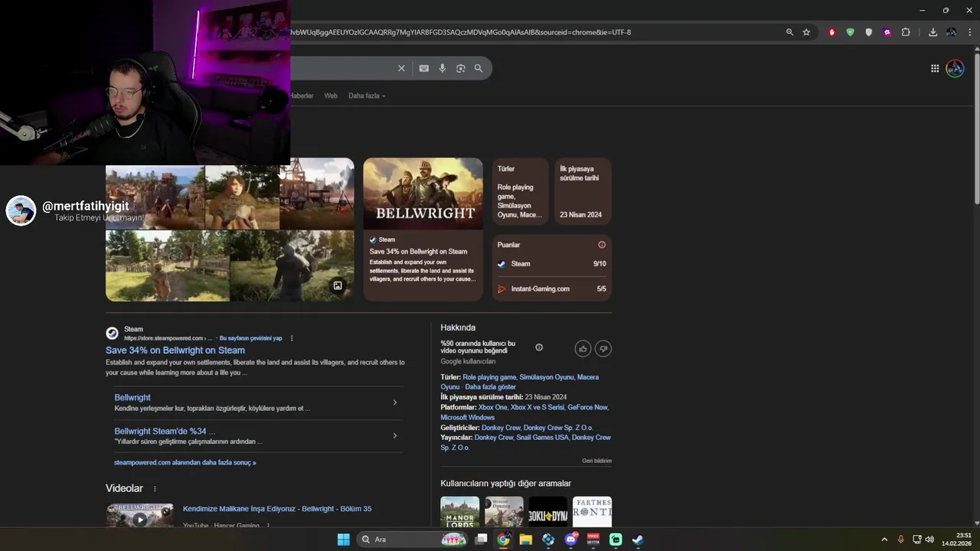Open the Google apps grid
Viewport: 980px width, 551px height.
click(x=935, y=68)
